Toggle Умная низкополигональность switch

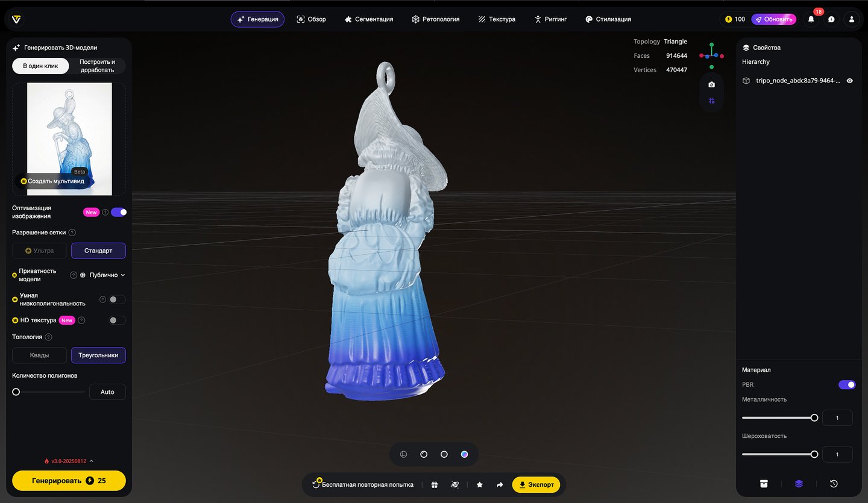point(117,299)
